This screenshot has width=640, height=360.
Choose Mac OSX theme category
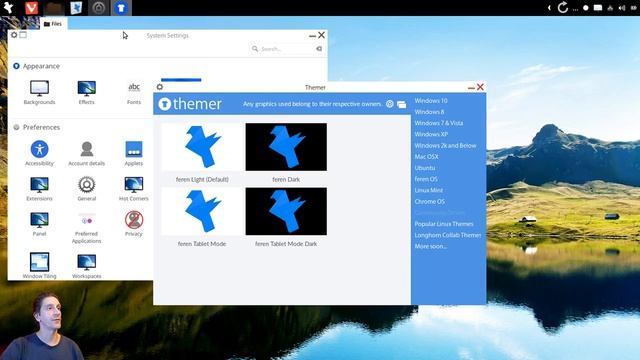click(426, 157)
